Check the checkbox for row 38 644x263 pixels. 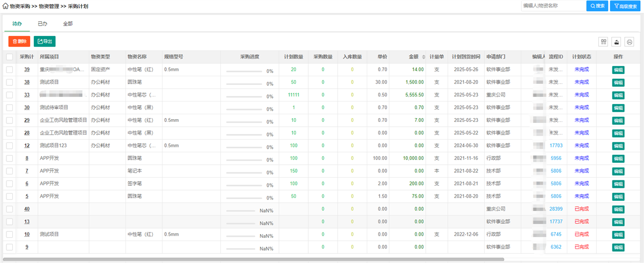point(10,82)
